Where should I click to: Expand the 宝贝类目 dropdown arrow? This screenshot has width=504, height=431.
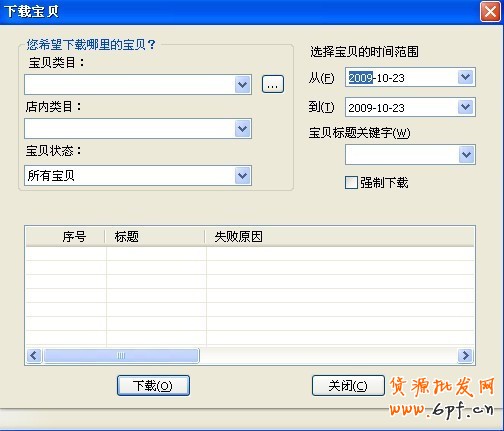point(242,85)
